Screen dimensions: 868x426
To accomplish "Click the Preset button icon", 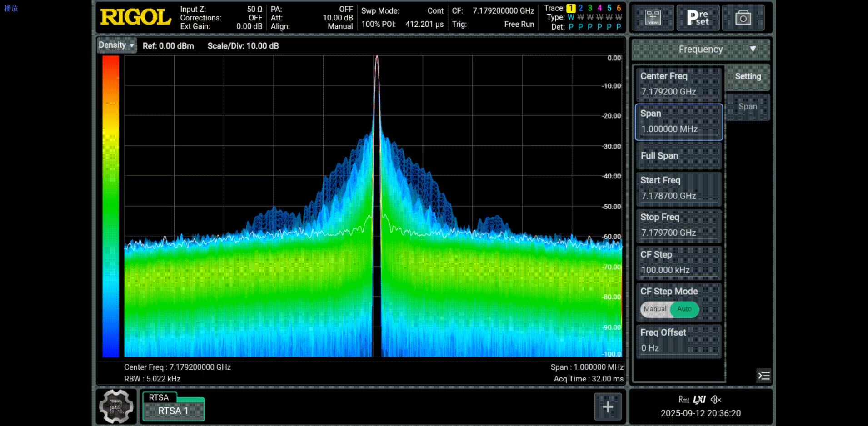I will pos(698,18).
